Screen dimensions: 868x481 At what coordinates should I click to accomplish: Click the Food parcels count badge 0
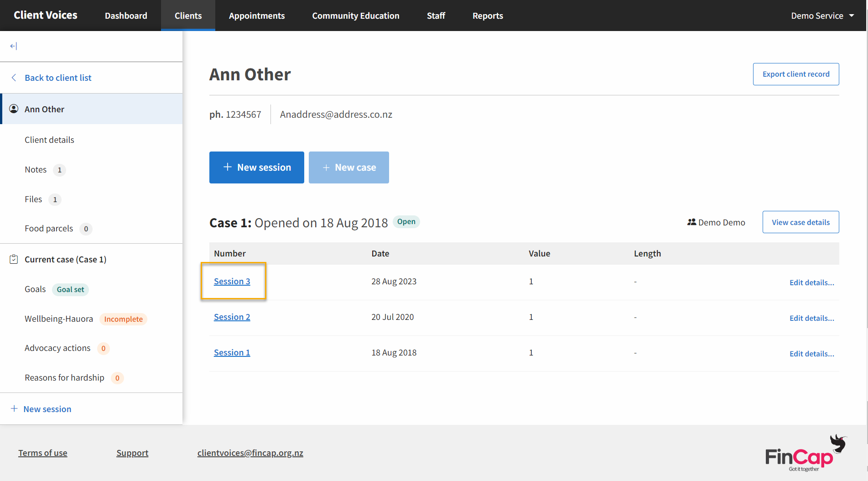pyautogui.click(x=86, y=229)
